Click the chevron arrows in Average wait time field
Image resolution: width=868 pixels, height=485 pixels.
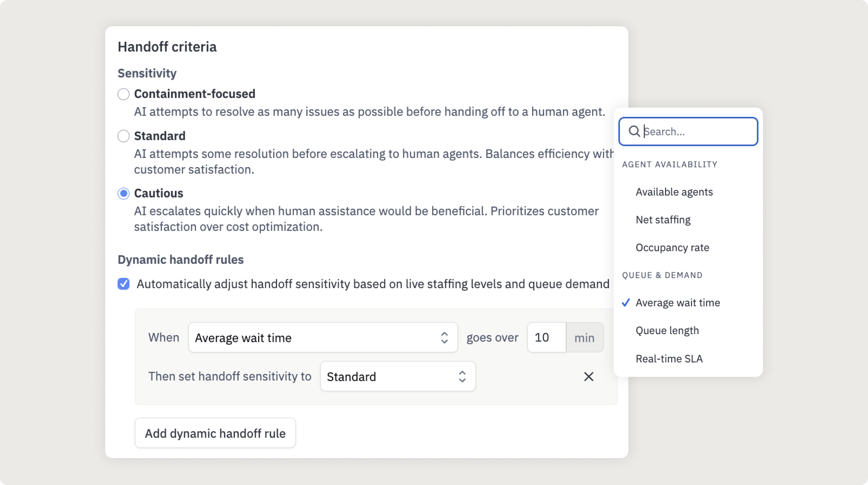(444, 337)
